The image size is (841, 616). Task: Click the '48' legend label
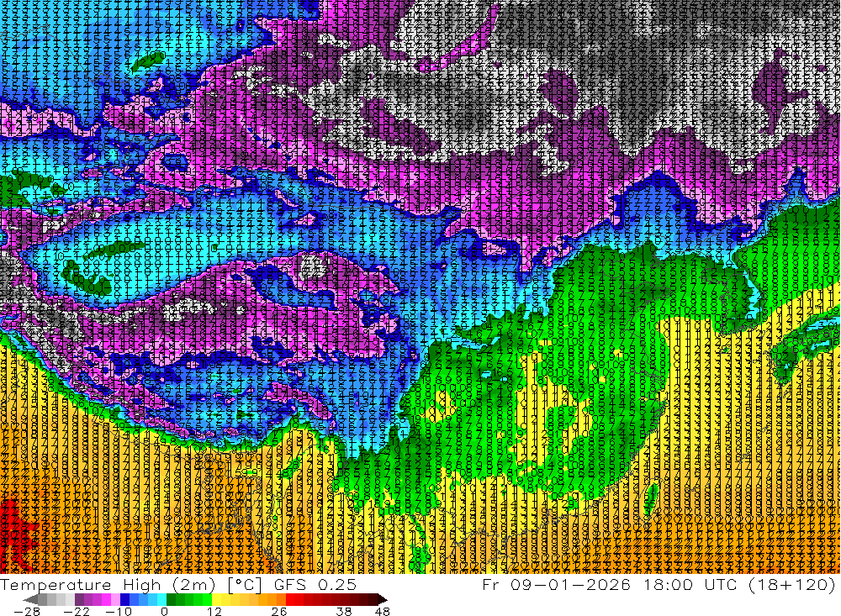pos(383,611)
